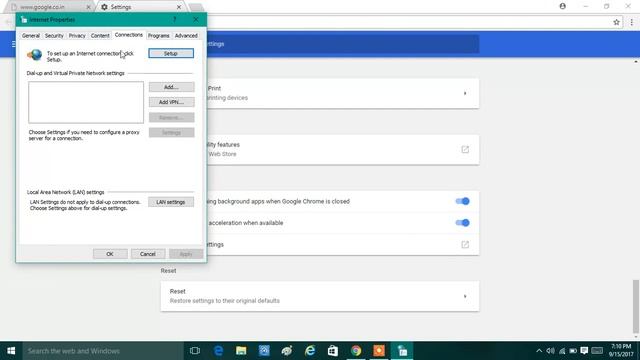The height and width of the screenshot is (360, 640).
Task: Open the Action Center notifications icon
Action: click(584, 351)
